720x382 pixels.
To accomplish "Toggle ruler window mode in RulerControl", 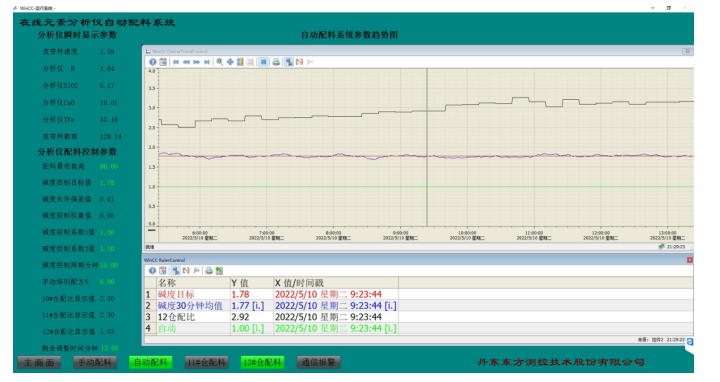I will [x=175, y=271].
